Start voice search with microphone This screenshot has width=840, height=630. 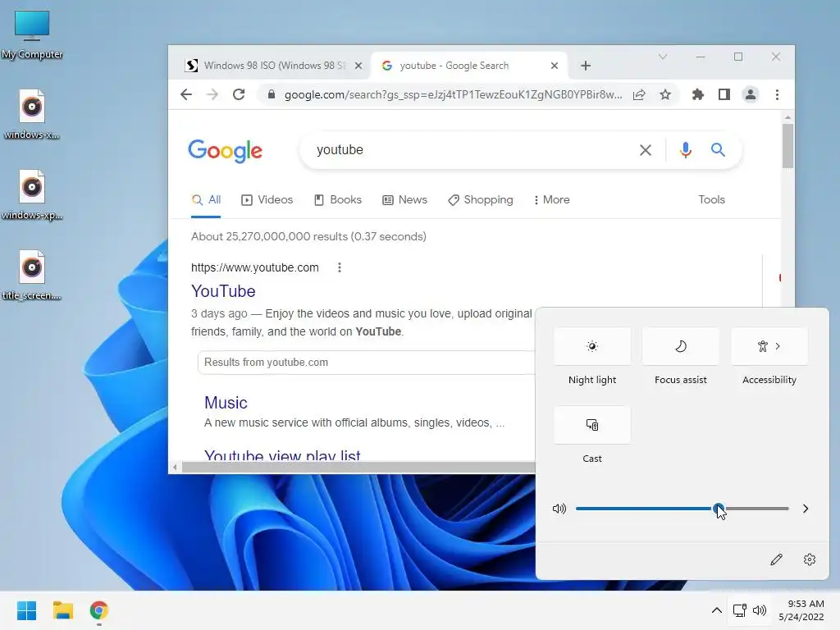(x=685, y=150)
